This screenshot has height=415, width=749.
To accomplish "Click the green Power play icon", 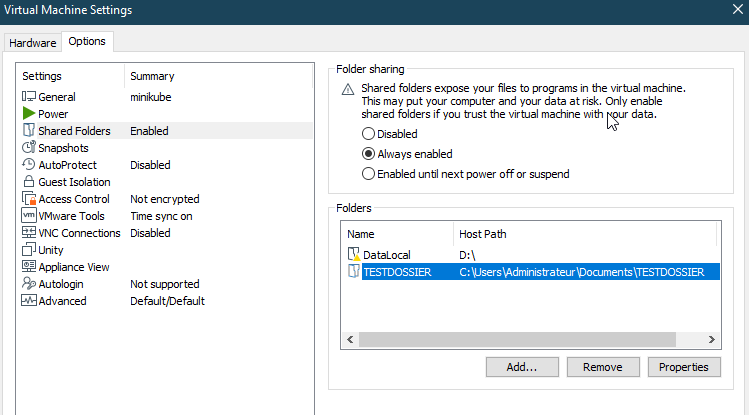I will point(29,114).
